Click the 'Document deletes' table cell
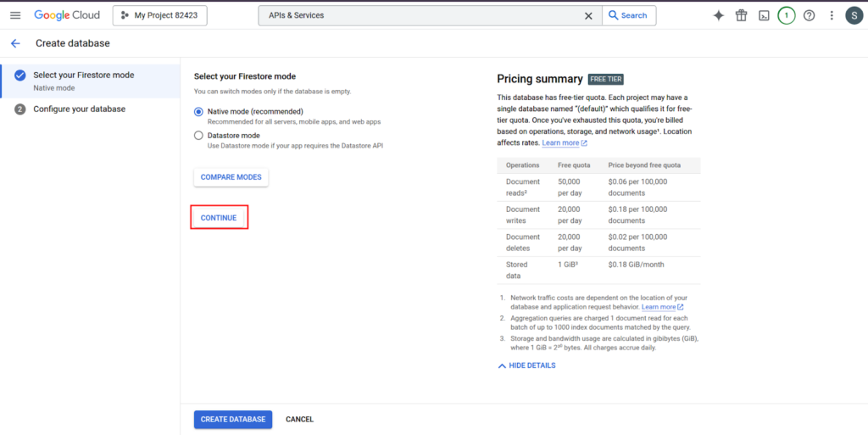 tap(522, 243)
